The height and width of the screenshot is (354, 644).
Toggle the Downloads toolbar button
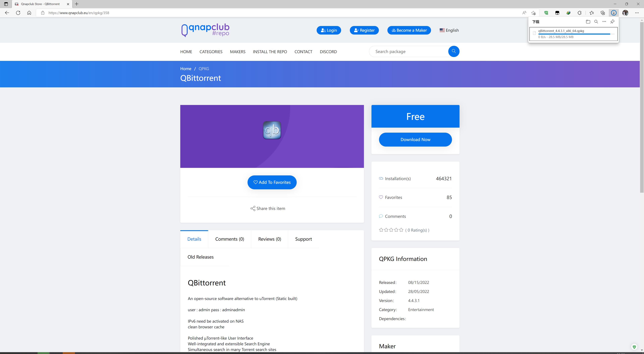(614, 13)
